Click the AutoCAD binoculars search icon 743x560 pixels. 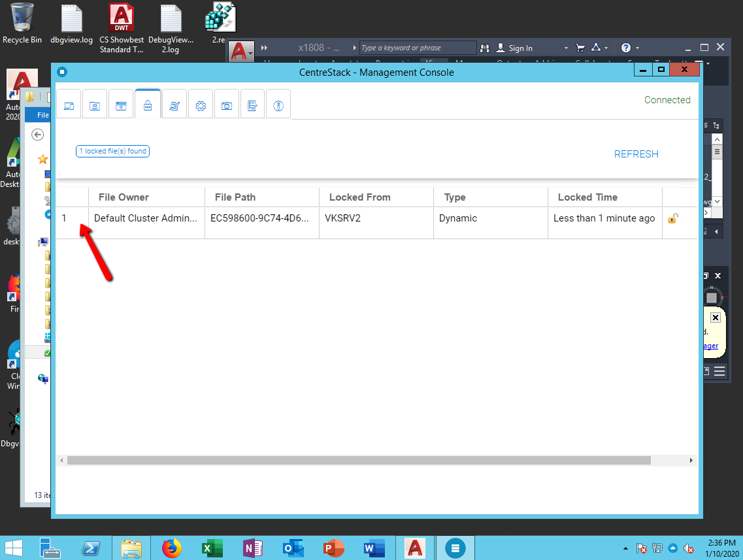click(x=485, y=48)
